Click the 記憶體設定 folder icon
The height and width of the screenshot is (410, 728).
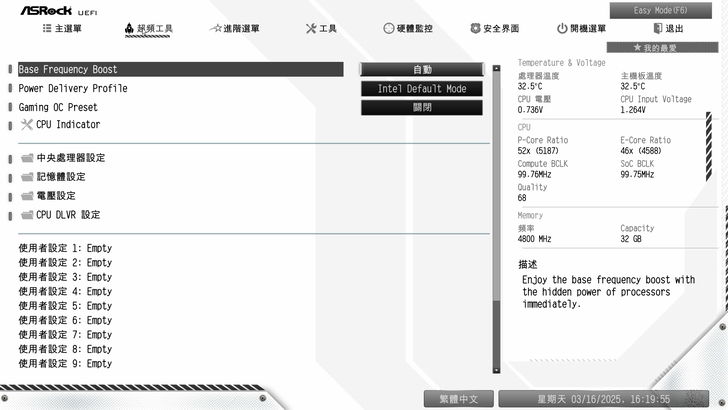(27, 177)
